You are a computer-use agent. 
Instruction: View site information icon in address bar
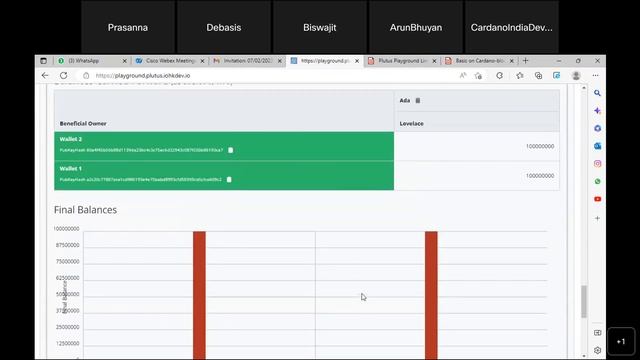(86, 76)
